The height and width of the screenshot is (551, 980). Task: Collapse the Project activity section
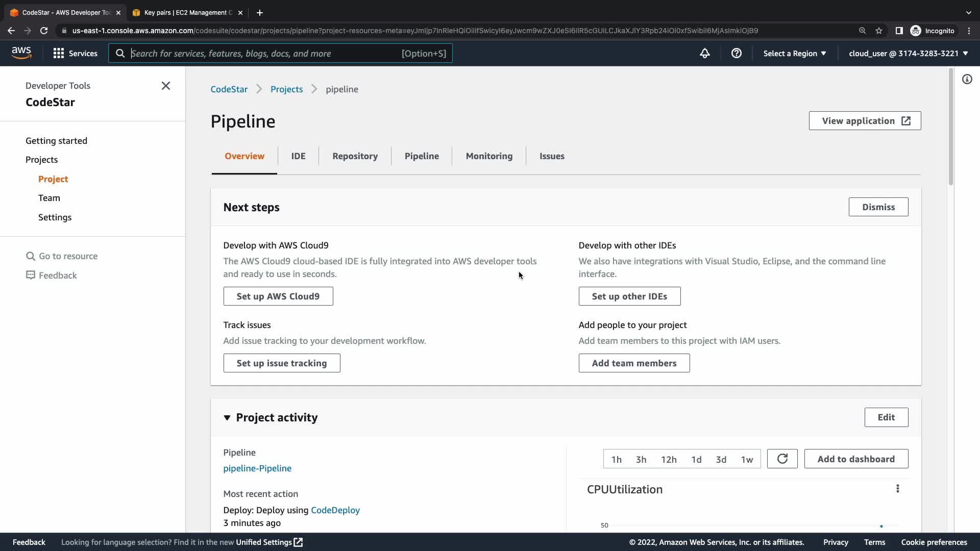click(227, 417)
